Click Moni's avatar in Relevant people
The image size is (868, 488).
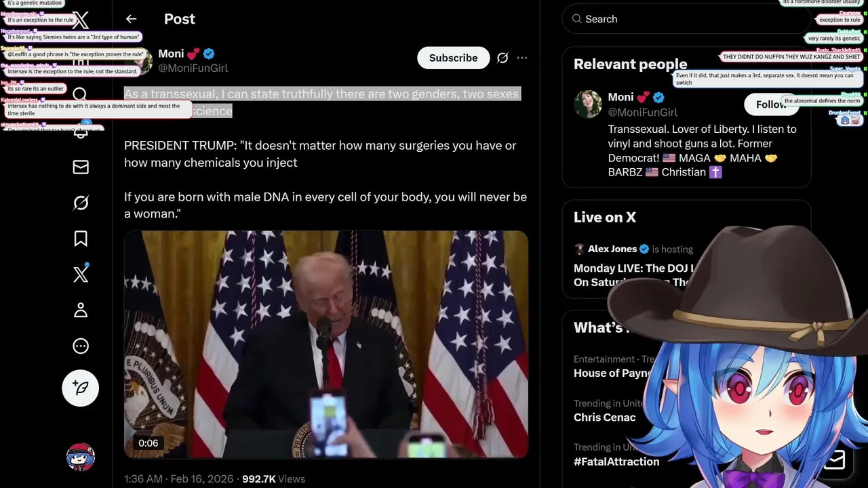(588, 104)
